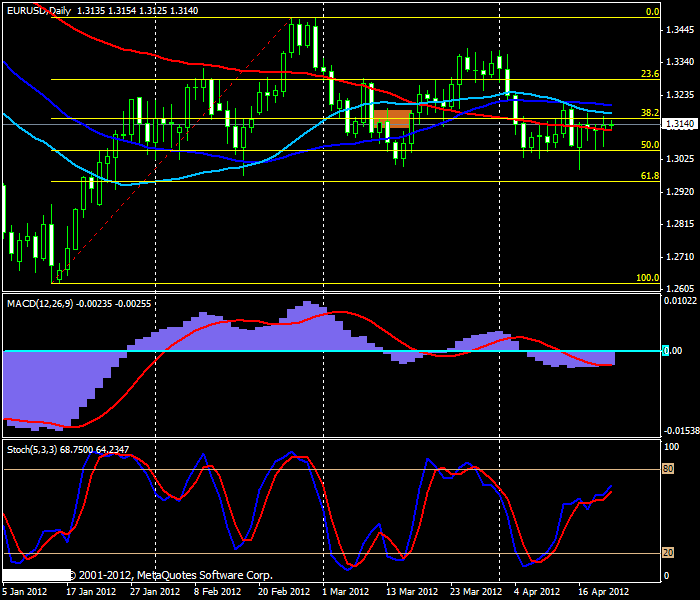
Task: Click the 1.3445 price scale label
Action: point(680,30)
